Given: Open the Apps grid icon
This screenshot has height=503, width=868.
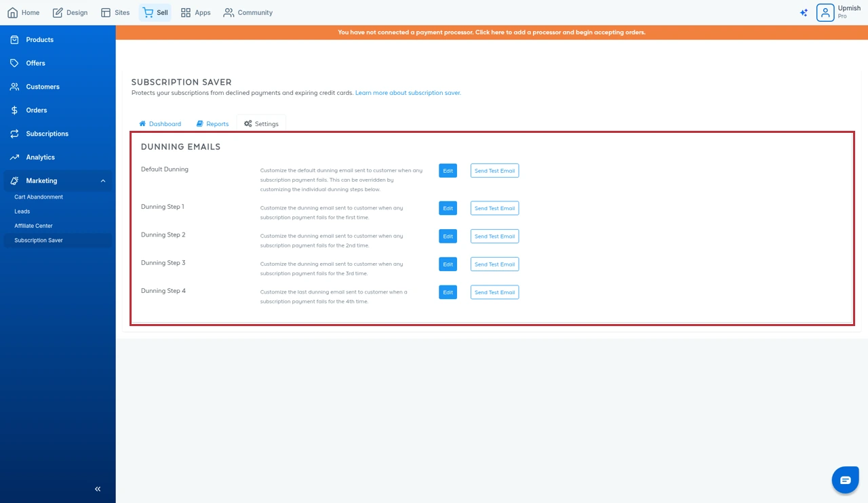Looking at the screenshot, I should pyautogui.click(x=186, y=13).
